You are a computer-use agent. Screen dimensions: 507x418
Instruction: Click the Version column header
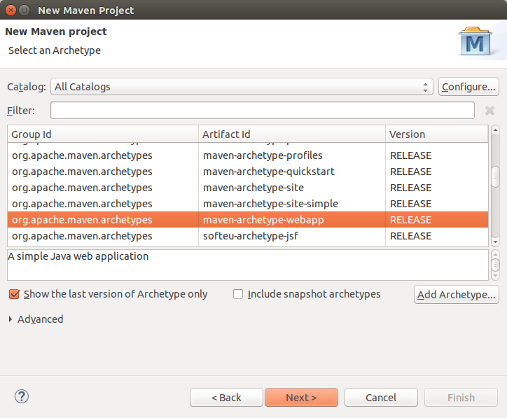coord(437,134)
